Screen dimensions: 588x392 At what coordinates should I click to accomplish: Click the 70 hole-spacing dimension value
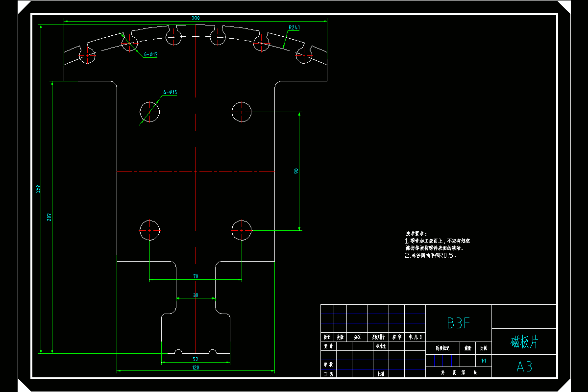(196, 277)
